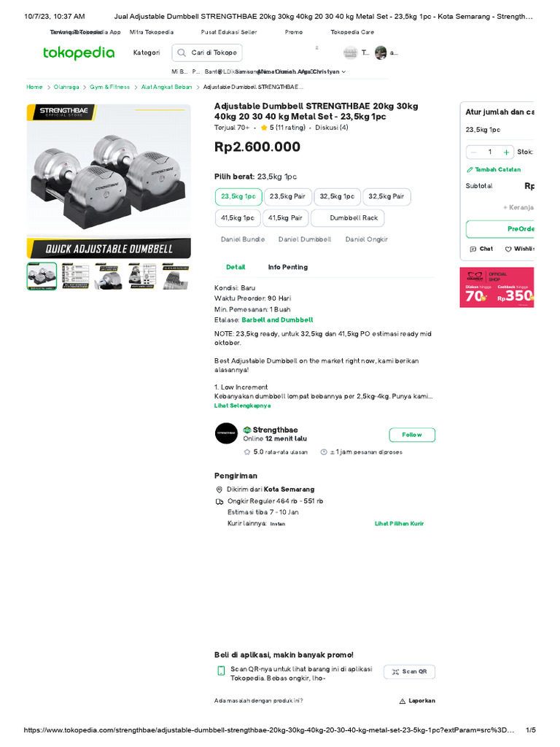Open the Kategori dropdown menu
Viewport: 560px width, 747px height.
click(146, 53)
